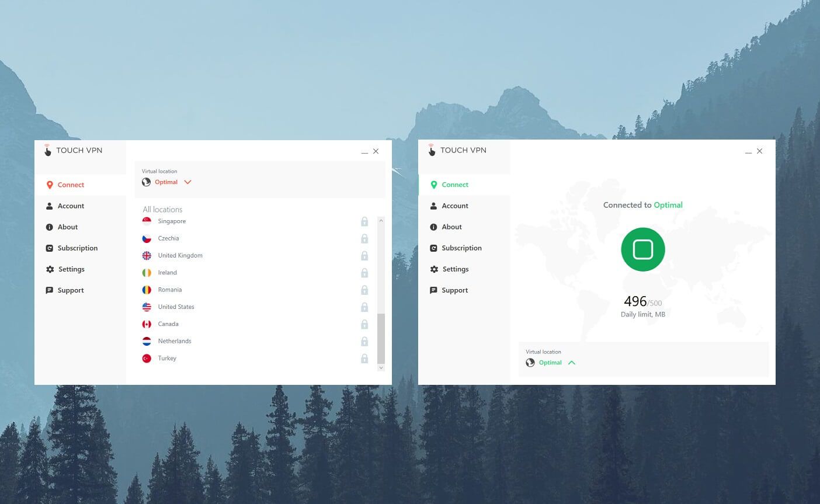Click the scrollbar down arrow in locations list

click(x=381, y=368)
